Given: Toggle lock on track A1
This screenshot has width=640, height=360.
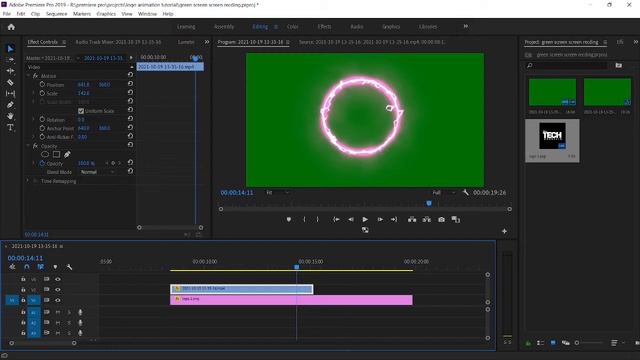Looking at the screenshot, I should click(x=23, y=312).
